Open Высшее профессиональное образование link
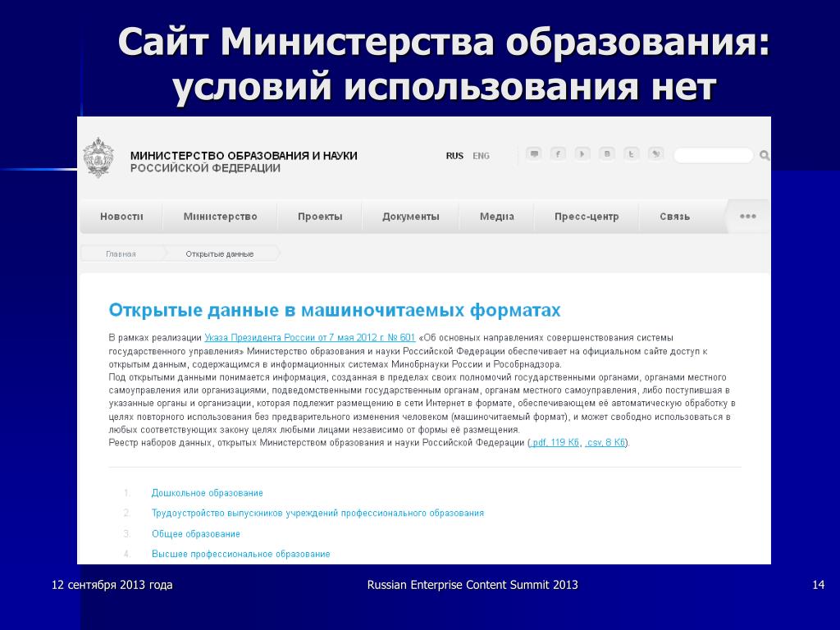840x630 pixels. [x=240, y=554]
